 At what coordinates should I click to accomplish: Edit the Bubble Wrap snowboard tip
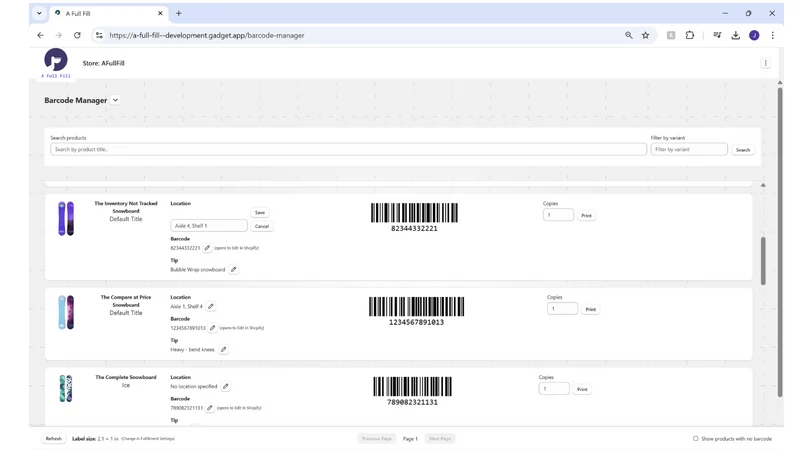[233, 269]
